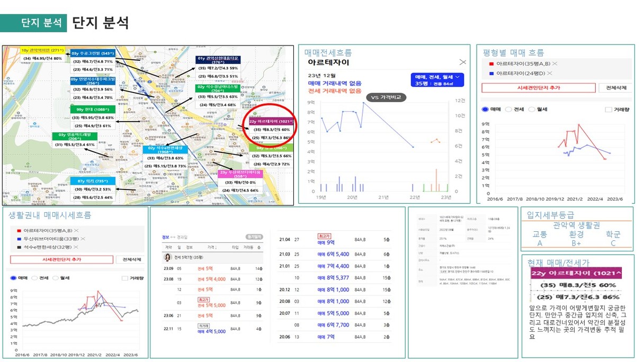Click the black swatch of 석수e편한세상(32평)
Screen dimensions: 644x362
click(19, 247)
